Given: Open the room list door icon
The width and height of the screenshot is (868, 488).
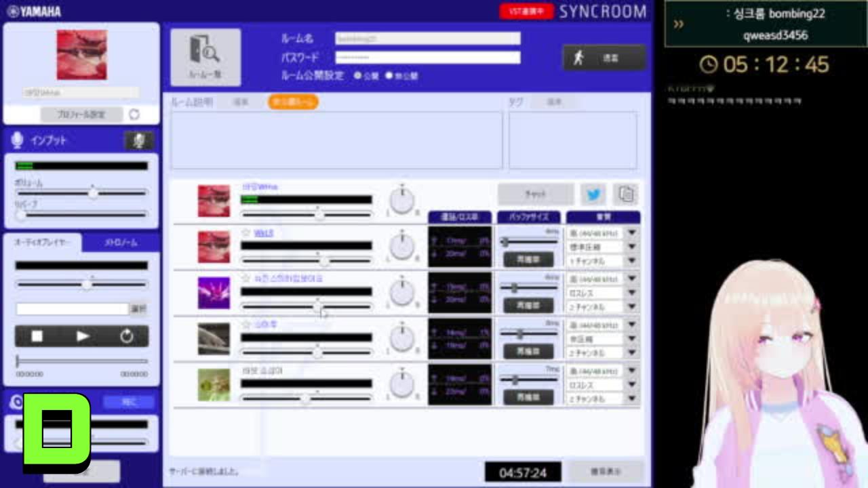Looking at the screenshot, I should (x=205, y=57).
